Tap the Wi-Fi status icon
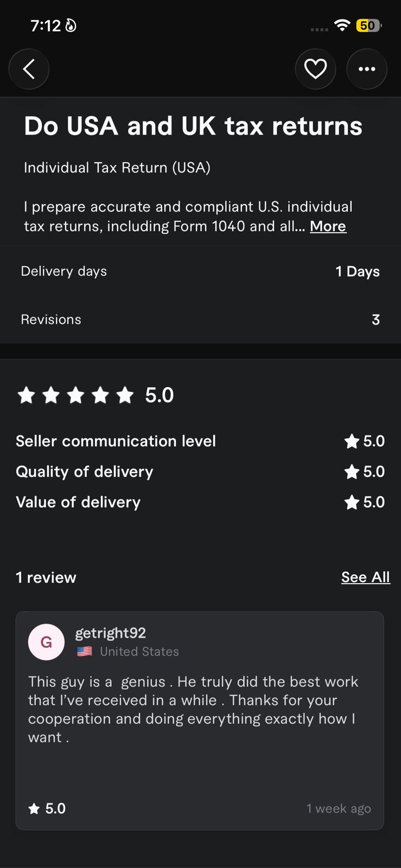 pyautogui.click(x=342, y=25)
